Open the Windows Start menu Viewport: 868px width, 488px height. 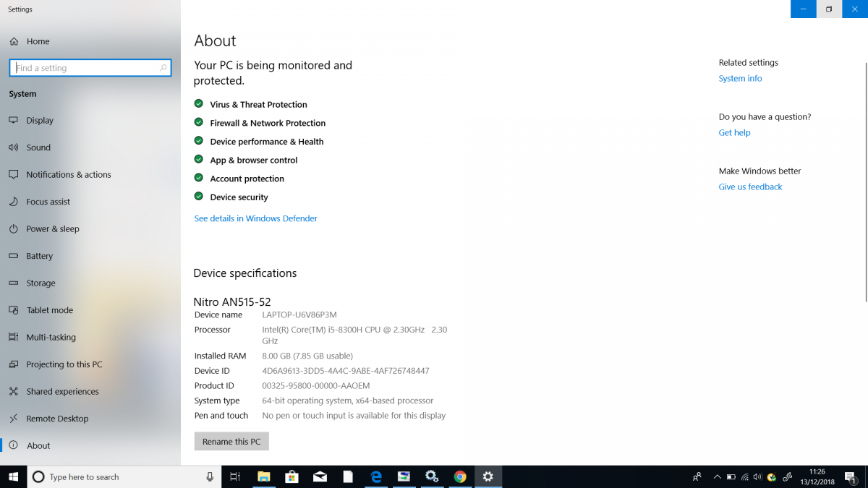coord(14,477)
